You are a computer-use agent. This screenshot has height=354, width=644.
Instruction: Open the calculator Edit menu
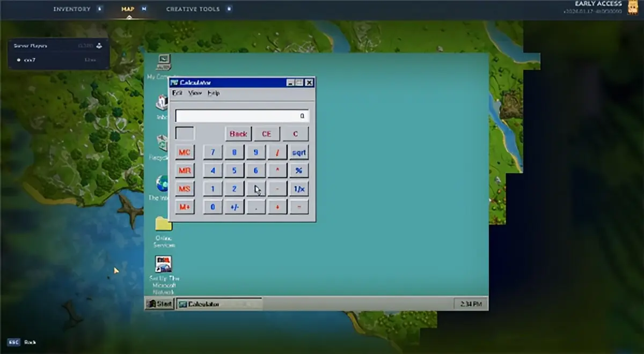coord(177,93)
